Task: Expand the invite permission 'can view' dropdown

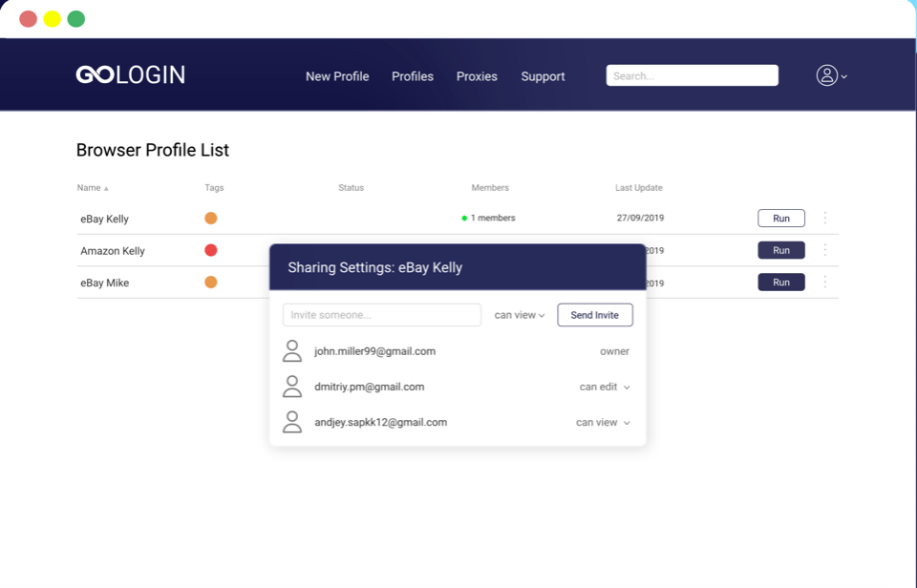Action: pyautogui.click(x=520, y=315)
